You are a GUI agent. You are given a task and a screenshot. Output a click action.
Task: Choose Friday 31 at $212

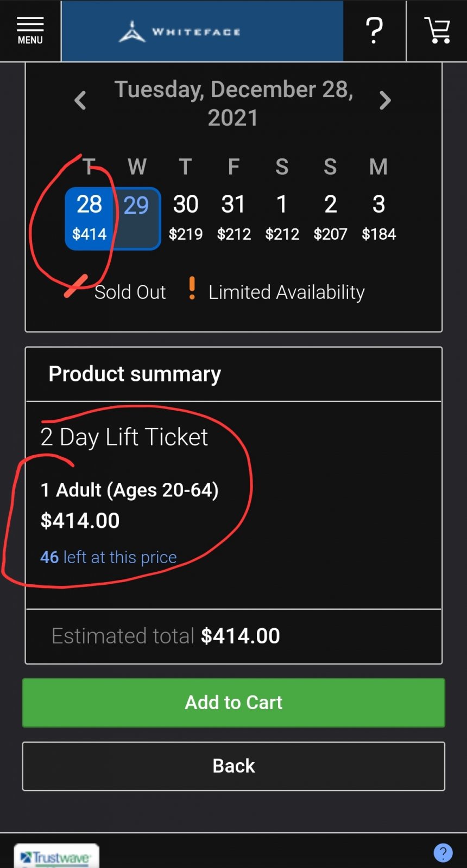tap(233, 218)
